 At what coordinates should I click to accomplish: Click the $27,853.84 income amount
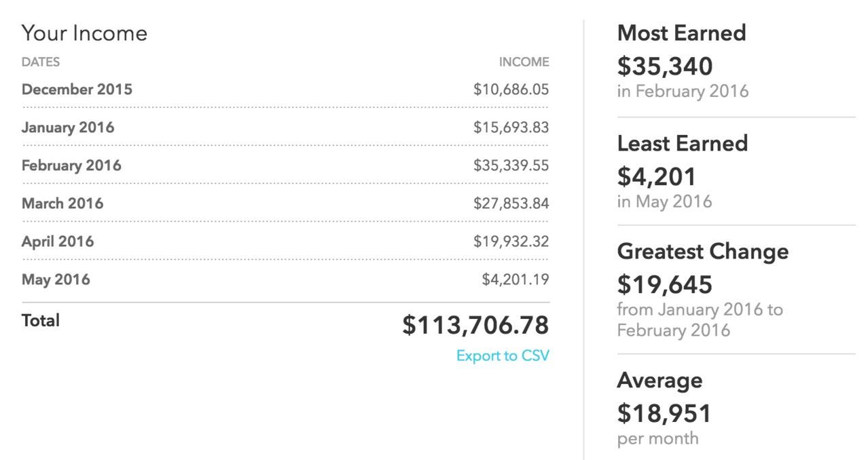[x=511, y=204]
